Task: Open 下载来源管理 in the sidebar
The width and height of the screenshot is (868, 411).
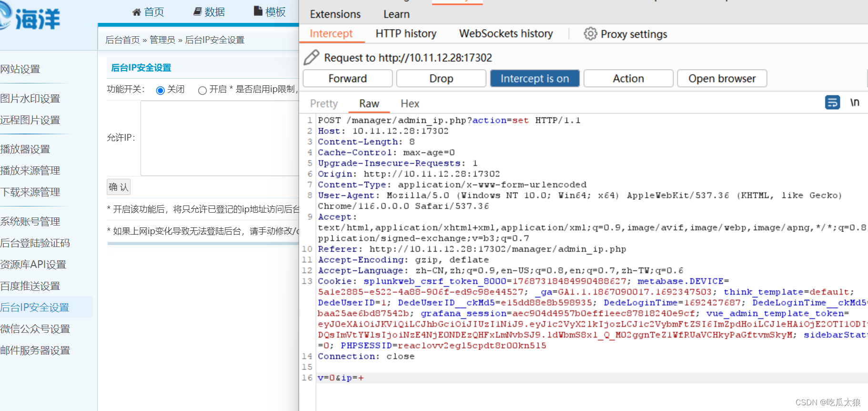Action: pos(30,192)
